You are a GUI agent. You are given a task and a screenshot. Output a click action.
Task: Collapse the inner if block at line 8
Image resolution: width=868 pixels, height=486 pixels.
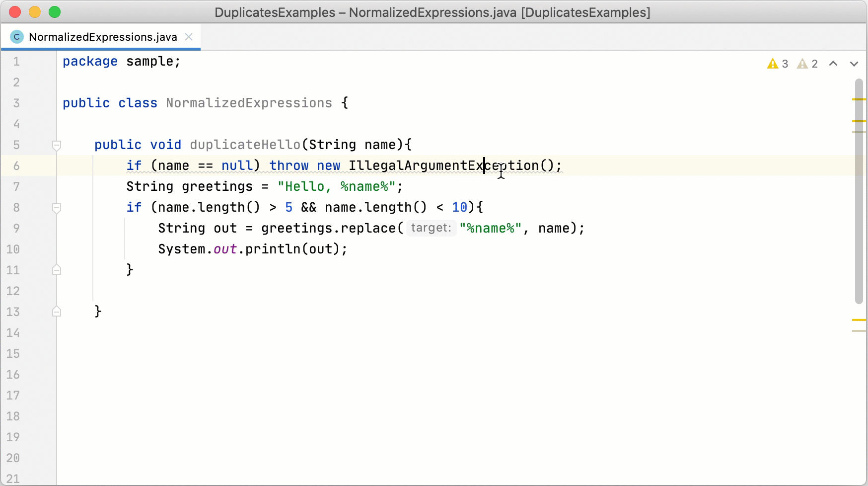click(57, 208)
